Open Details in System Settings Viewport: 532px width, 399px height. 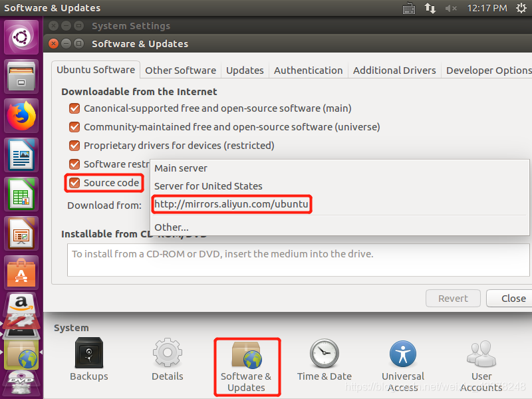tap(168, 360)
